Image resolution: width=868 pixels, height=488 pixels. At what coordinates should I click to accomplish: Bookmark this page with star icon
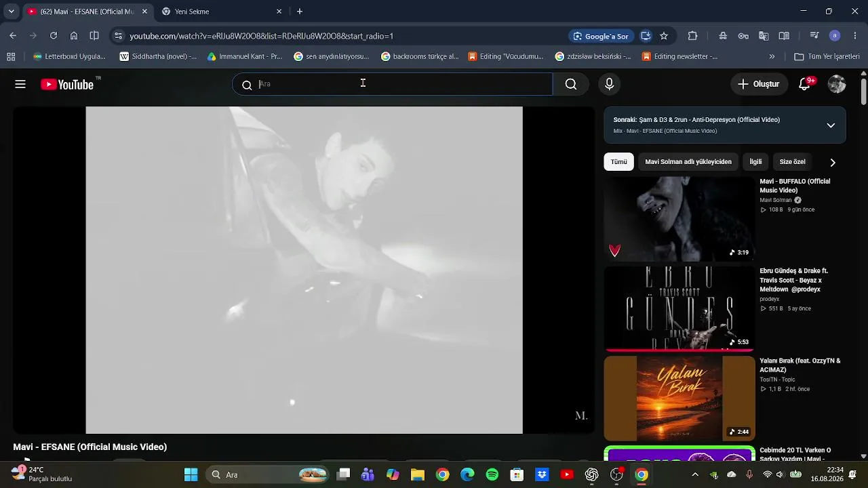pyautogui.click(x=664, y=36)
